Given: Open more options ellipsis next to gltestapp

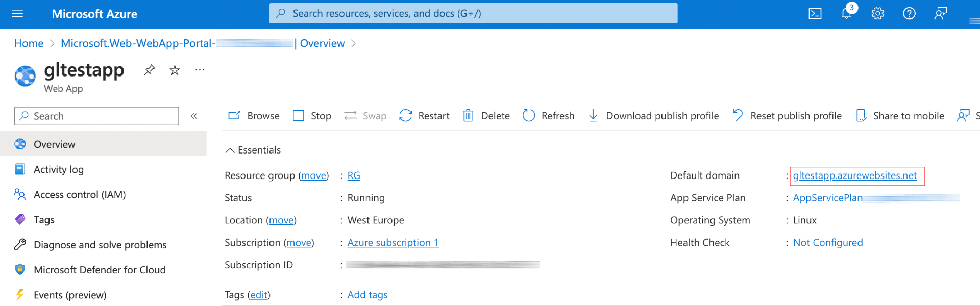Looking at the screenshot, I should 200,70.
